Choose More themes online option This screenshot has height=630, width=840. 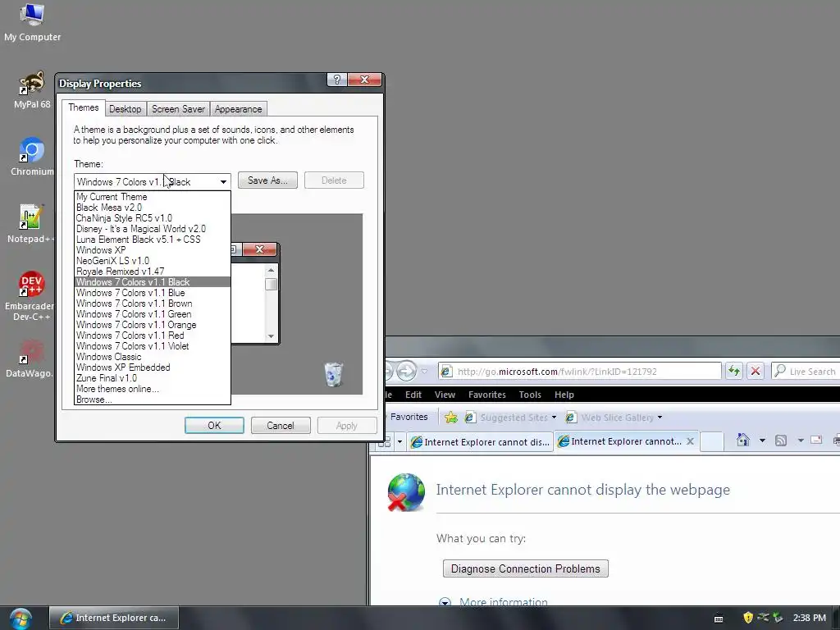coord(153,389)
